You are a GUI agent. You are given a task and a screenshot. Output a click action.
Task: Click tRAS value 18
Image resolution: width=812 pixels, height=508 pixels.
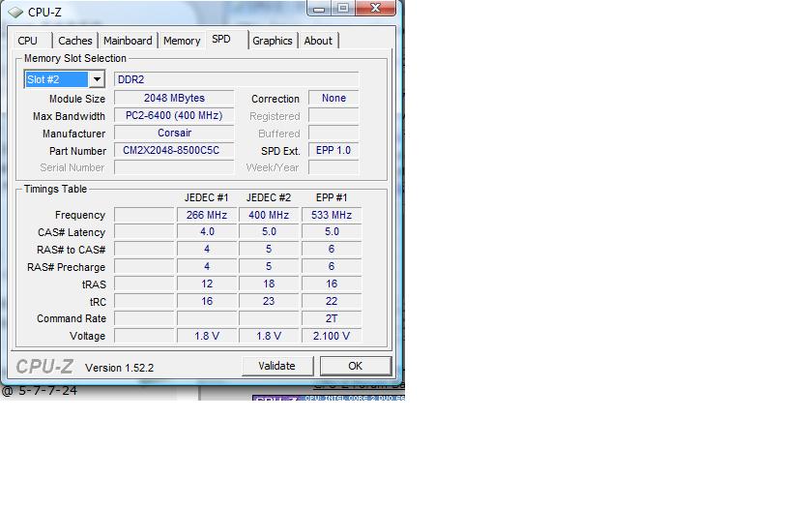click(269, 284)
